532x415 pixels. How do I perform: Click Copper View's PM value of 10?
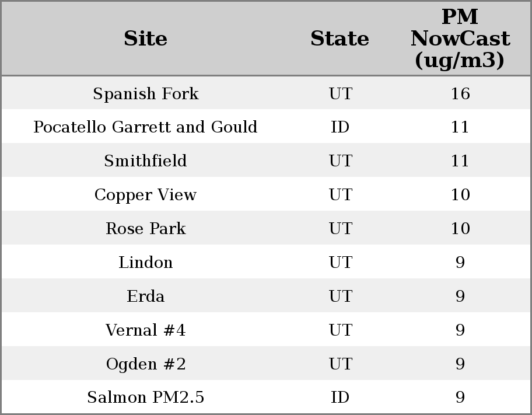click(460, 195)
